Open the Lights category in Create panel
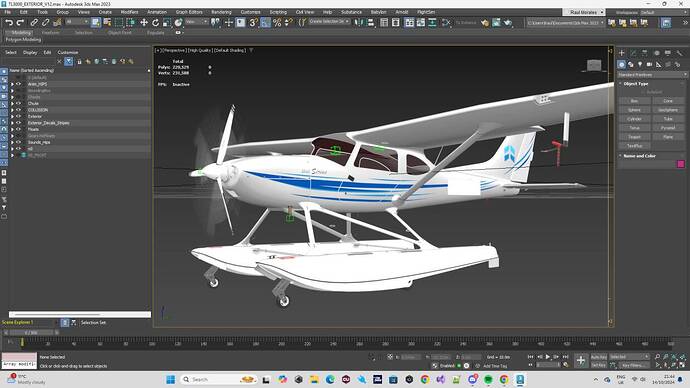Viewport: 690px width, 388px height. pos(640,65)
